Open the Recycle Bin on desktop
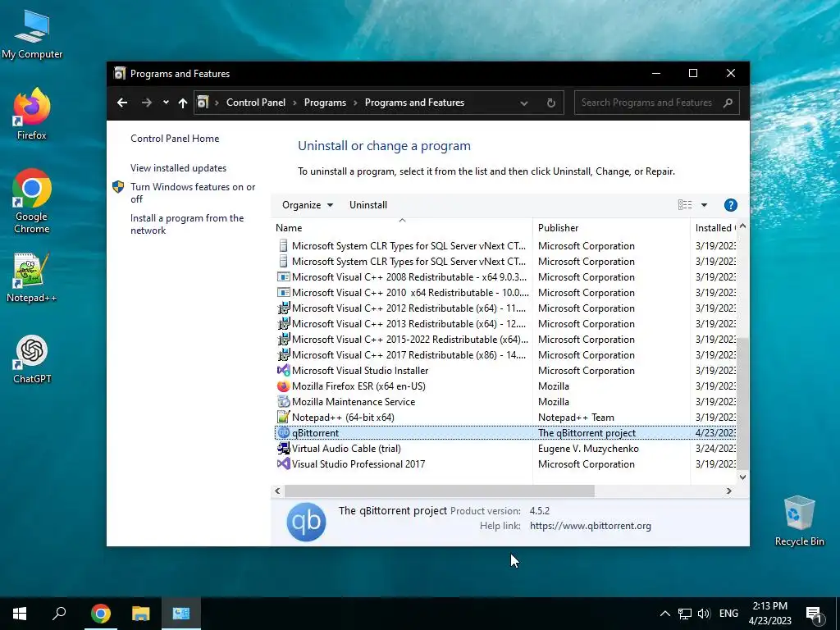 click(x=799, y=520)
